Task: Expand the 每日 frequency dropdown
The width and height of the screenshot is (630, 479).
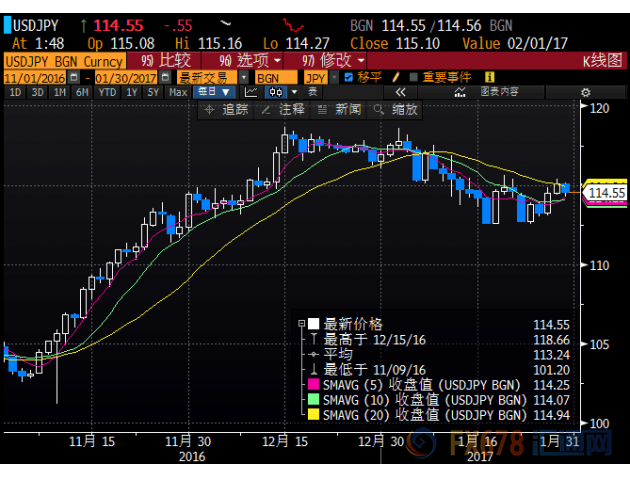Action: (x=211, y=92)
